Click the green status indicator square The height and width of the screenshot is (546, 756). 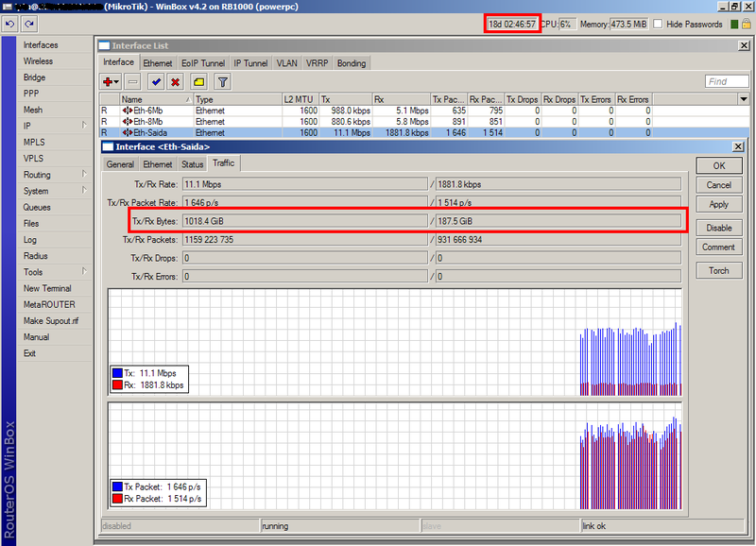(x=734, y=25)
